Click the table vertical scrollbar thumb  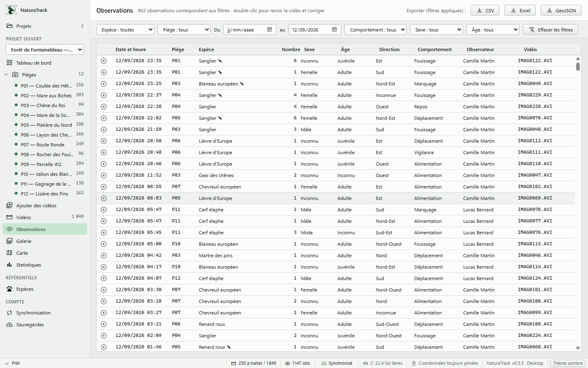coord(578,66)
